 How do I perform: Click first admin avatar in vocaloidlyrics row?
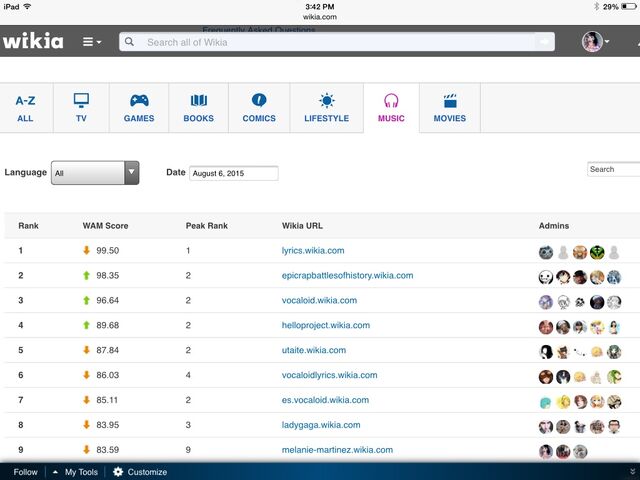[x=546, y=377]
